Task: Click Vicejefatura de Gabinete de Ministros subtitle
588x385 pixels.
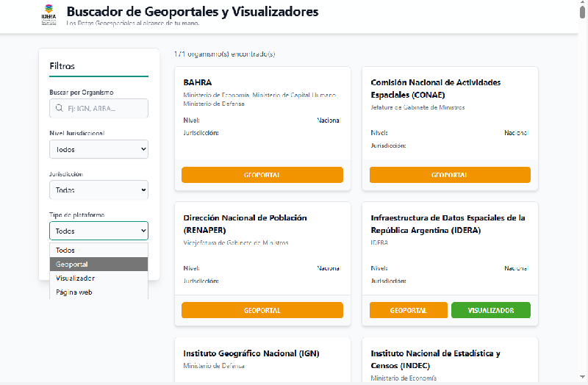Action: click(236, 243)
